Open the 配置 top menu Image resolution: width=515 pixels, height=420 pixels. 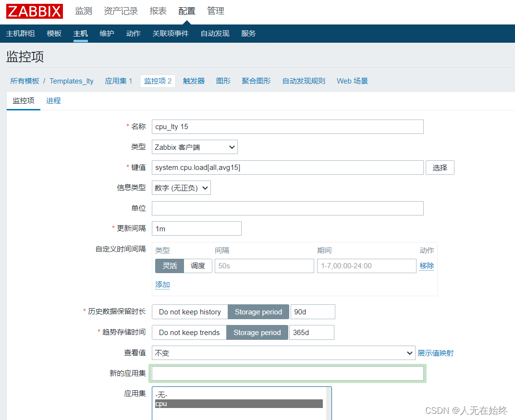(186, 11)
